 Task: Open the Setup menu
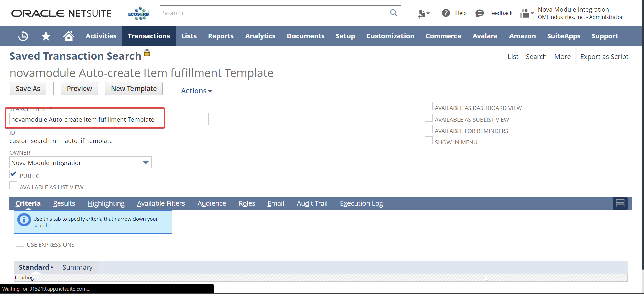[345, 36]
